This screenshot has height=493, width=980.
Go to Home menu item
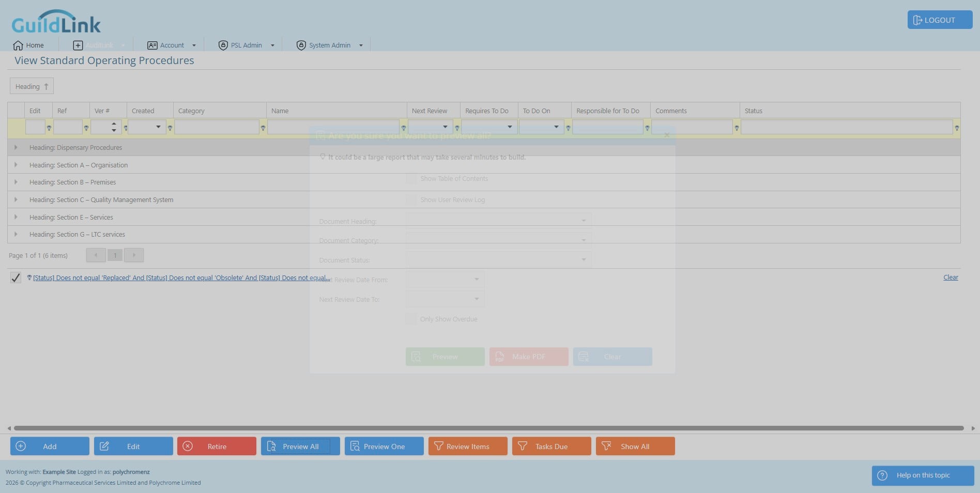28,45
